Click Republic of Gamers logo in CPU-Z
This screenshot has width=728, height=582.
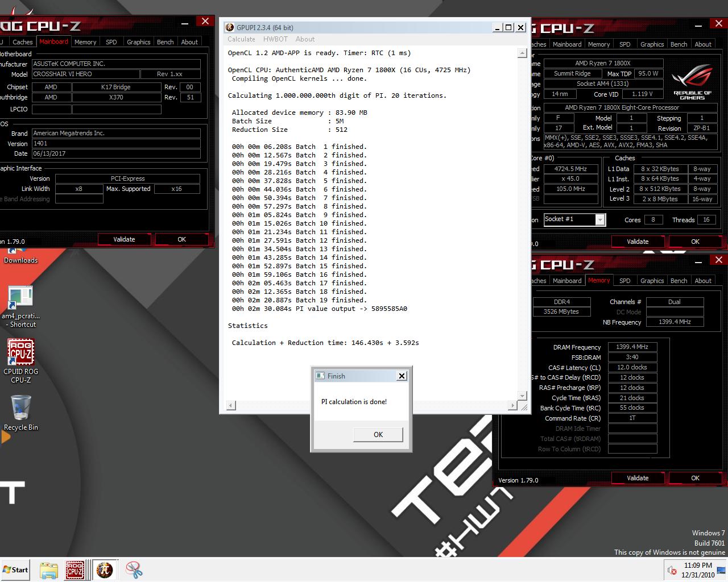pos(692,81)
